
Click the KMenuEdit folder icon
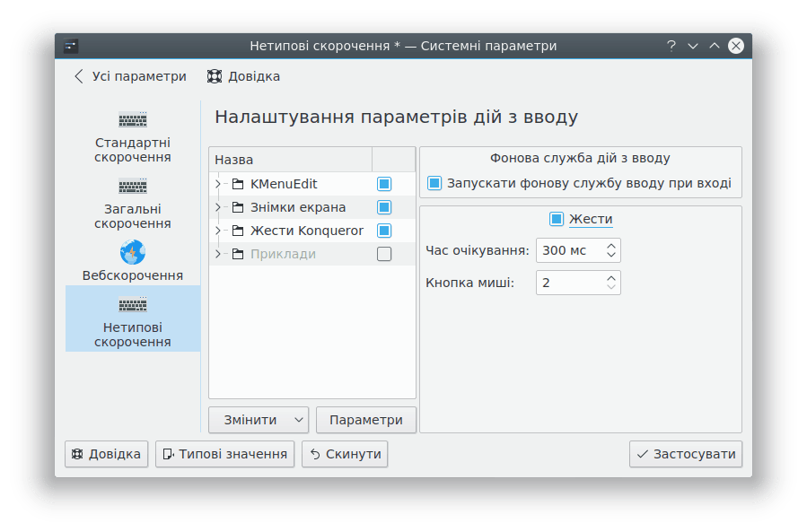coord(238,184)
